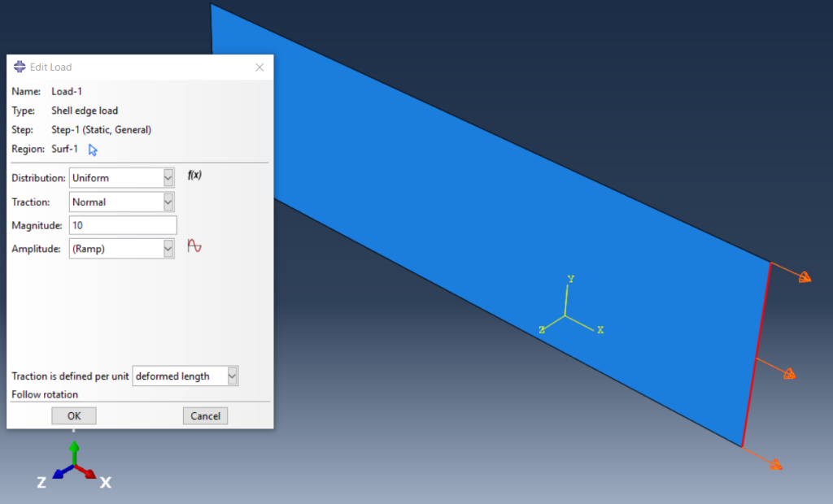Click into the Magnitude input field

pos(122,225)
